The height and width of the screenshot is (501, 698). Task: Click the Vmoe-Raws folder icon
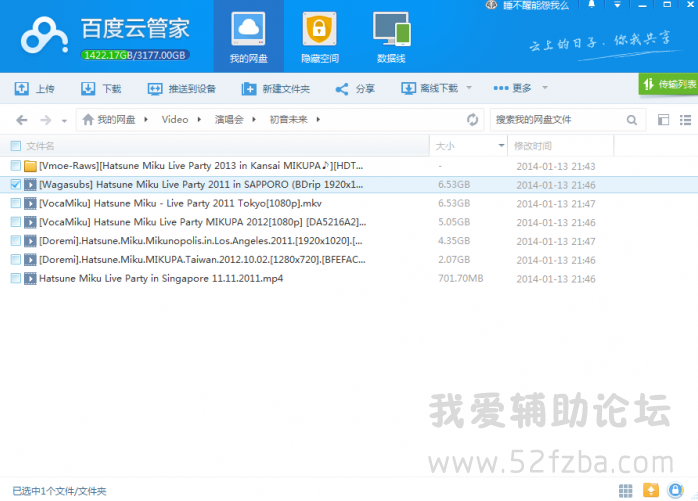[30, 166]
